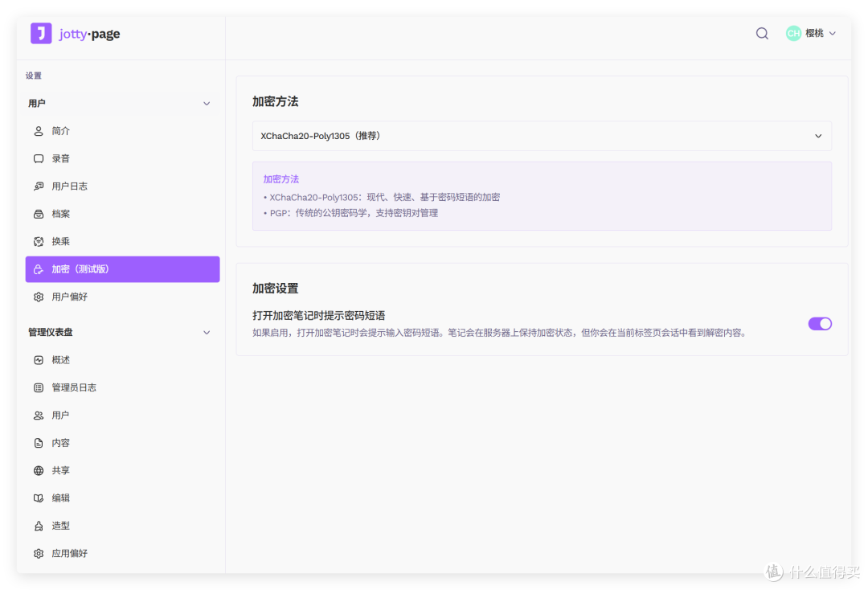This screenshot has height=590, width=868.
Task: Click the 用户偏好 gear icon
Action: (x=39, y=297)
